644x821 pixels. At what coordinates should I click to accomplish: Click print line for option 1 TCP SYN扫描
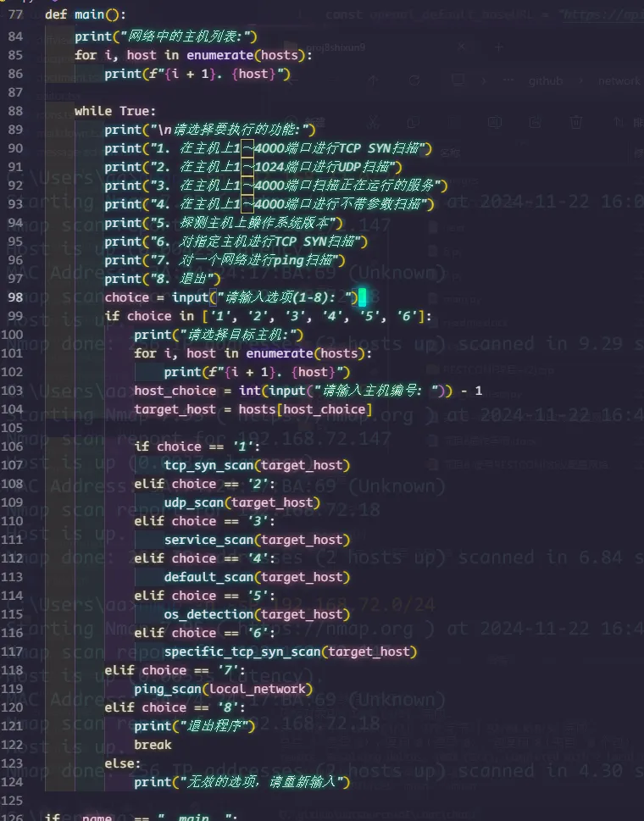click(x=268, y=148)
